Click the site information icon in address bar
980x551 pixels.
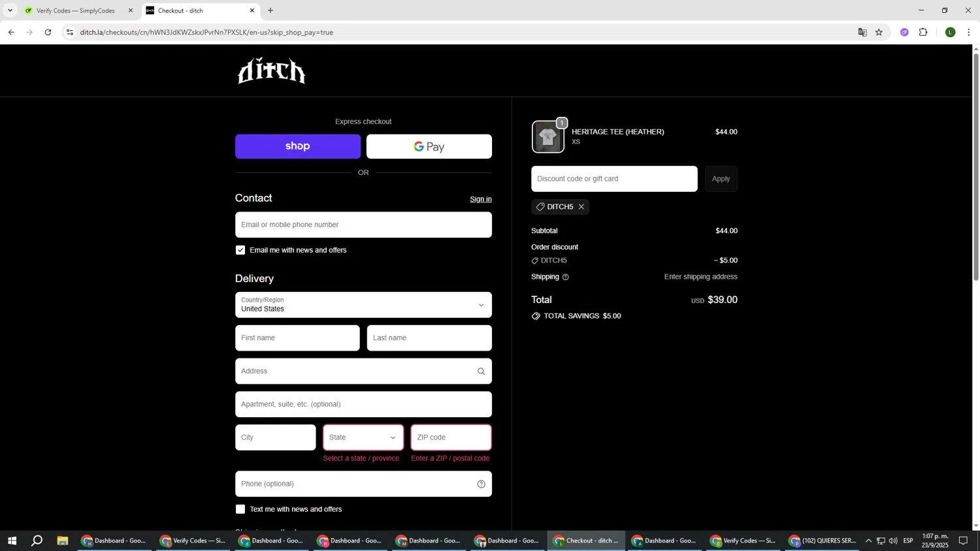[71, 32]
